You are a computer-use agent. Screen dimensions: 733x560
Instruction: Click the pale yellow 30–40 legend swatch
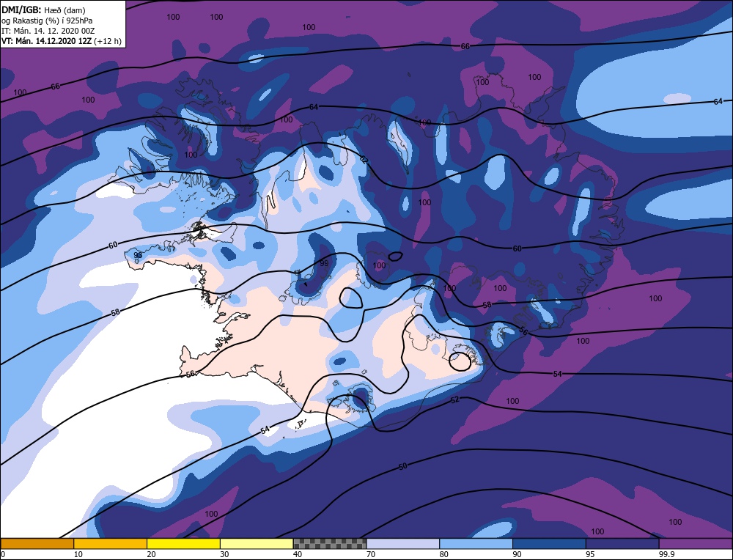pos(257,543)
